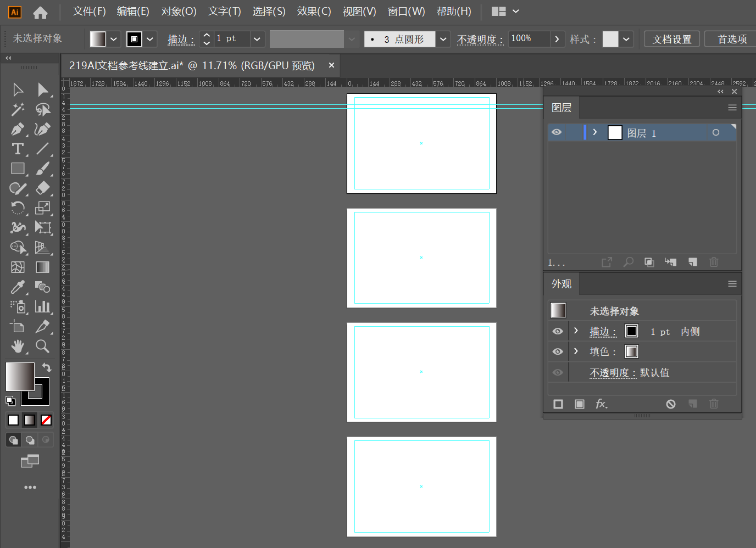Select the Artboard tool
The height and width of the screenshot is (548, 756).
click(x=18, y=326)
